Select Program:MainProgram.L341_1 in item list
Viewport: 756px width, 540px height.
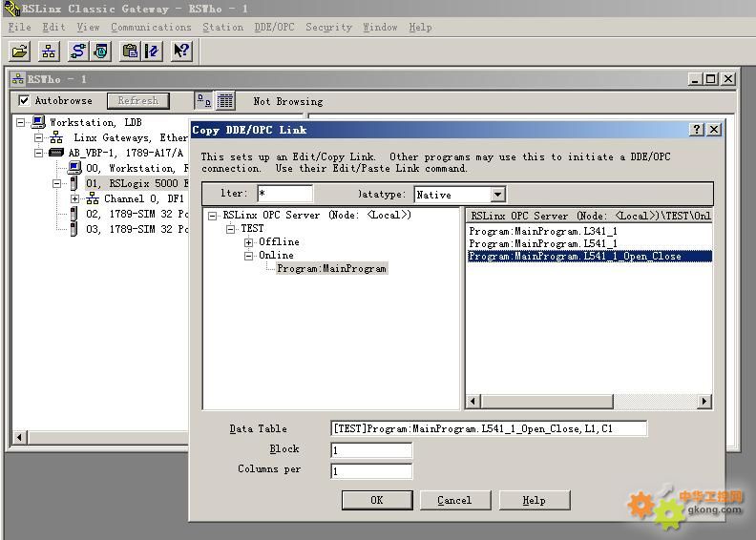tap(543, 231)
